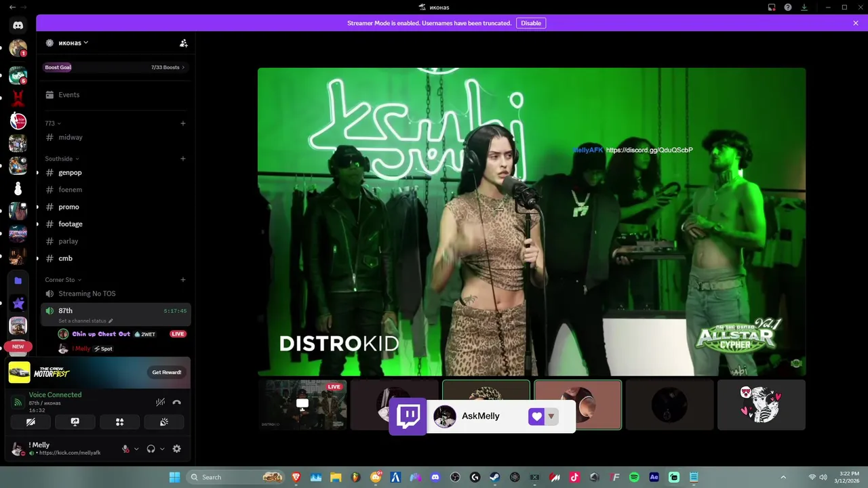Add a channel to the 773 category
Screen dimensions: 868x488
pos(183,123)
